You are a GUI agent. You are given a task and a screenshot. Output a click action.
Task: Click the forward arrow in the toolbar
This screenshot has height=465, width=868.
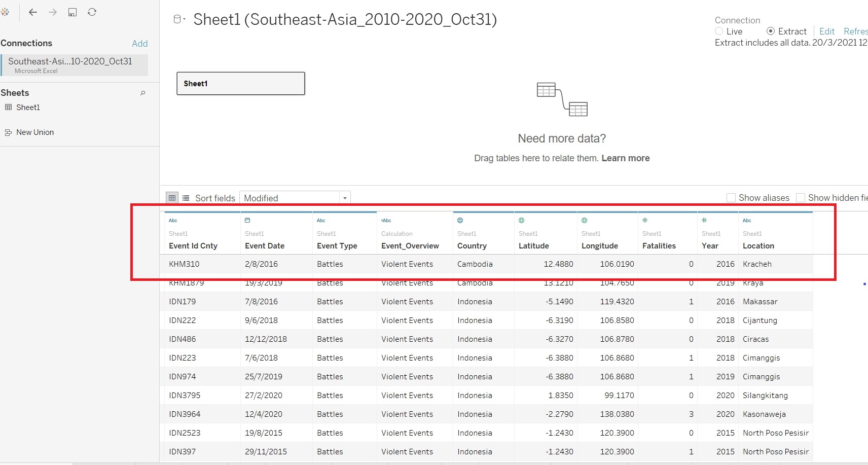point(53,12)
